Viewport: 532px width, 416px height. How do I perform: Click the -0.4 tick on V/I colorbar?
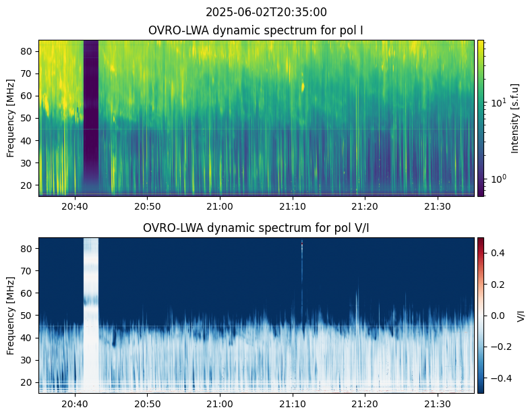pos(496,378)
